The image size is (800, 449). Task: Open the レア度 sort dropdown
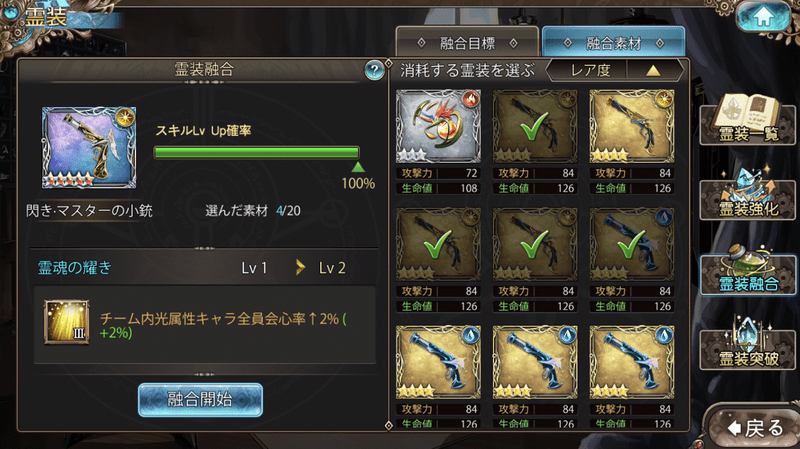tap(590, 70)
